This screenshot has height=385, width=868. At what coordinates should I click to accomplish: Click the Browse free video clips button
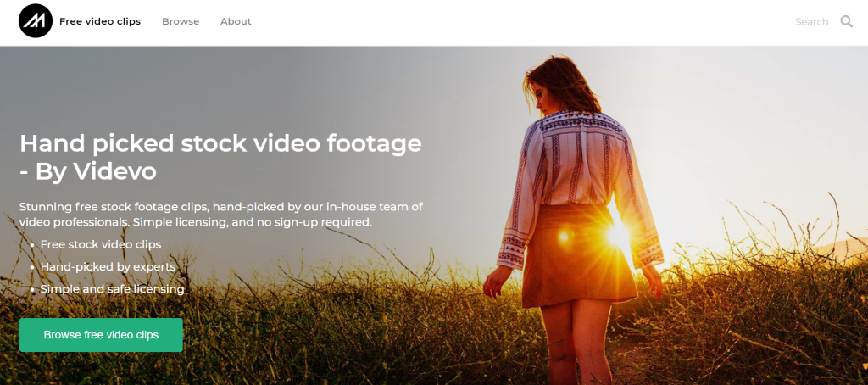click(102, 335)
